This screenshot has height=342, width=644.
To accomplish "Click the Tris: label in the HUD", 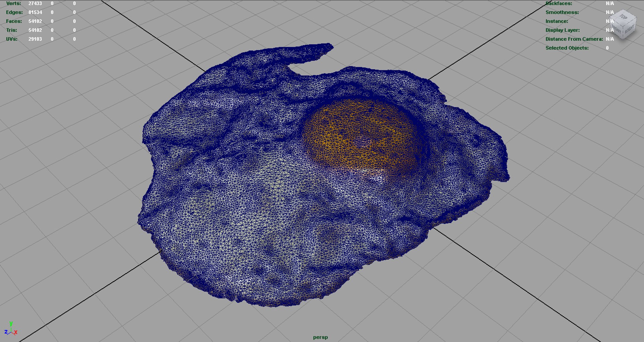I will (x=12, y=30).
